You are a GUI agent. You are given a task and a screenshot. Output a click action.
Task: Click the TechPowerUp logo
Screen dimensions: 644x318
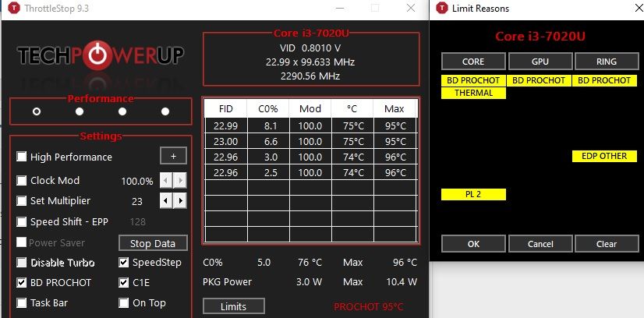101,55
